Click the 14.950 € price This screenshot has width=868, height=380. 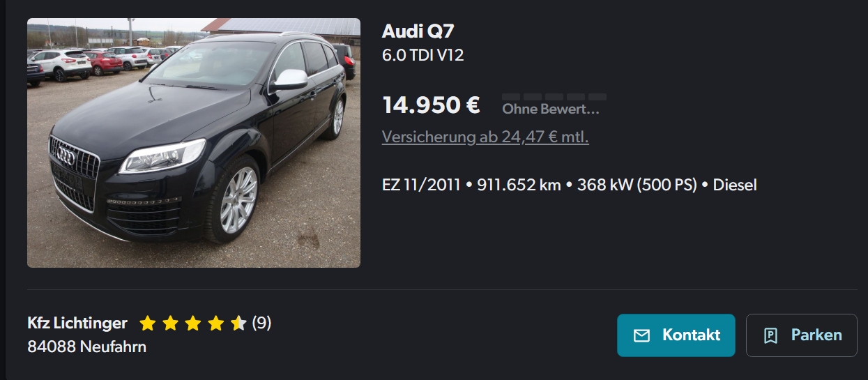point(431,105)
